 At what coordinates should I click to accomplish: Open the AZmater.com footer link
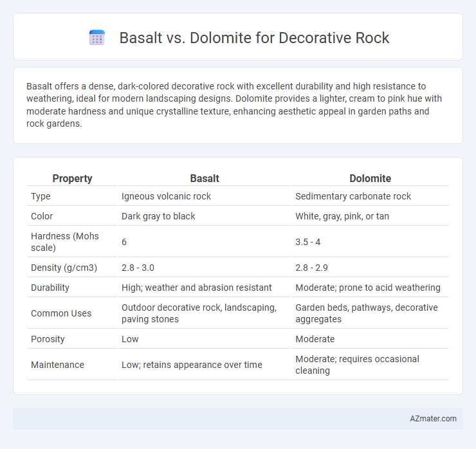(433, 419)
